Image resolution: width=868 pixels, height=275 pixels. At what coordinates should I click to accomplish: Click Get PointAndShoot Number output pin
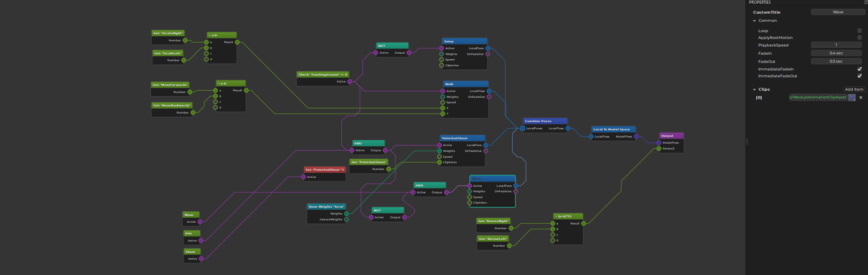click(388, 169)
